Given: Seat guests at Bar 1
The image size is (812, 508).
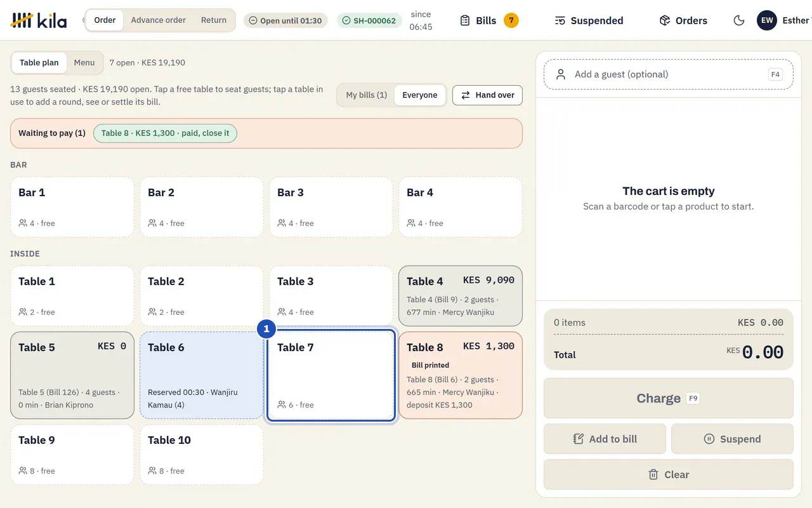Looking at the screenshot, I should point(72,207).
